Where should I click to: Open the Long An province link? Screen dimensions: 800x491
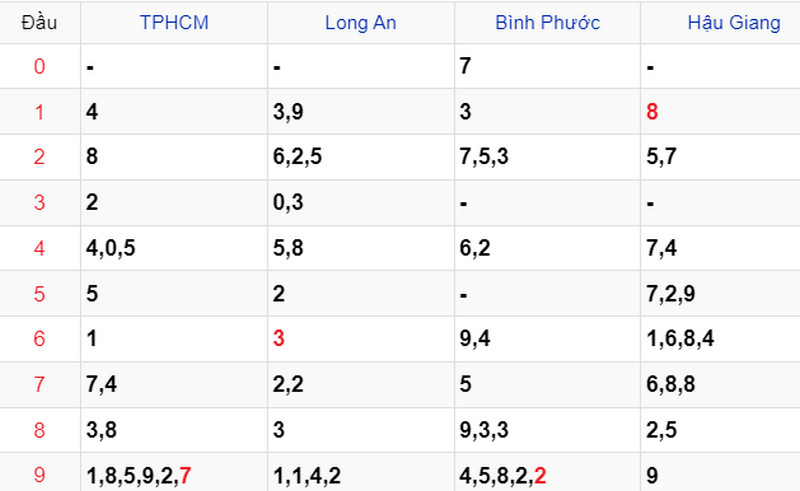(x=361, y=22)
